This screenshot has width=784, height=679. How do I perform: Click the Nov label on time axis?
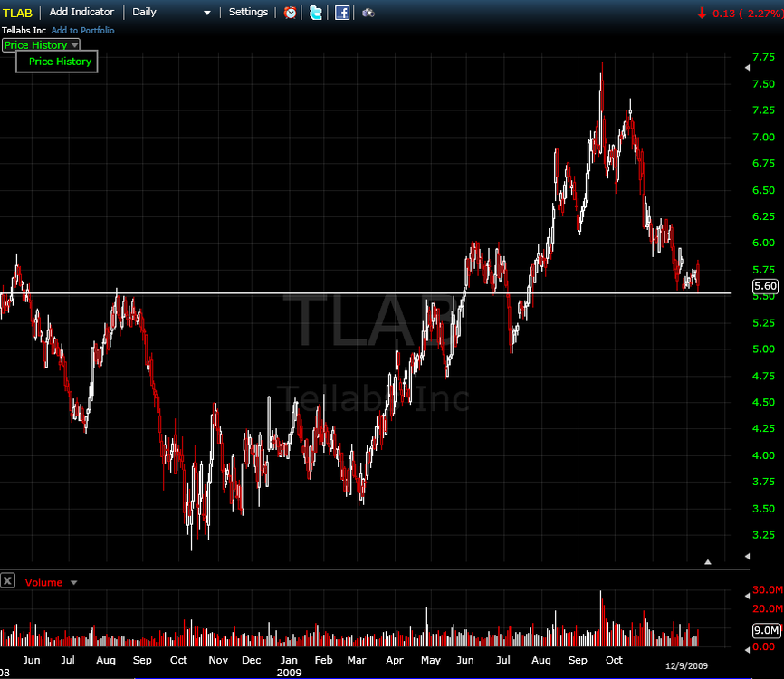(218, 660)
